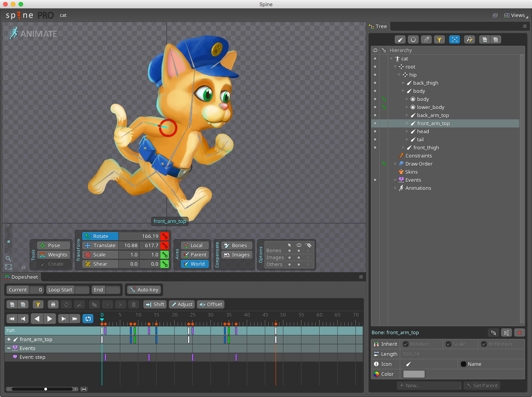This screenshot has width=532, height=397.
Task: Toggle Auto Key in the Dopesheet
Action: [x=144, y=290]
